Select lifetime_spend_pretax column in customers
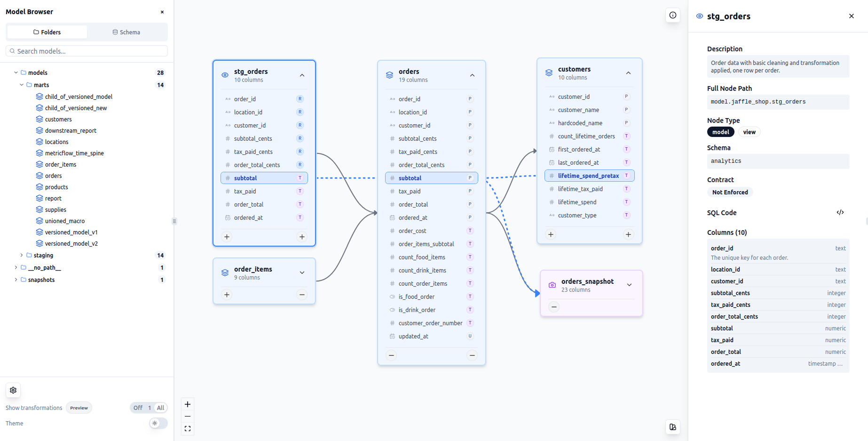This screenshot has width=868, height=441. 588,176
